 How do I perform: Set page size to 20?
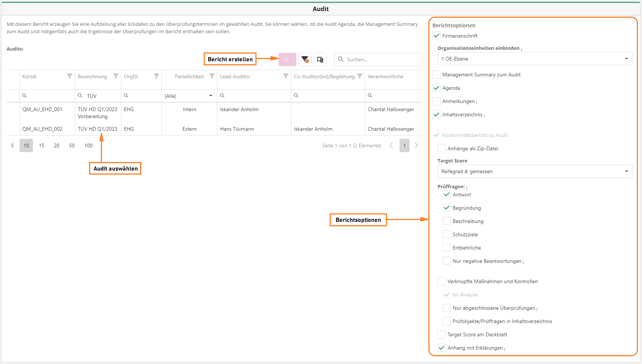tap(57, 145)
